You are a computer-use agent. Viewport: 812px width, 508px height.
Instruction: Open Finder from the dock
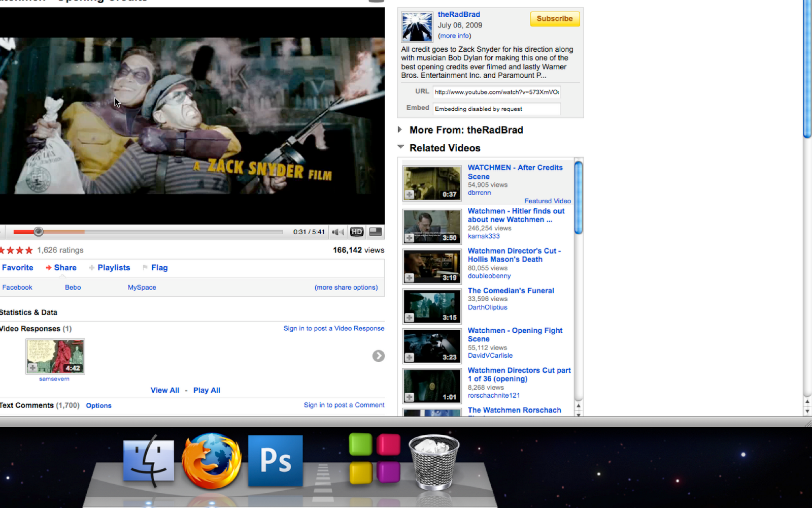(x=149, y=461)
